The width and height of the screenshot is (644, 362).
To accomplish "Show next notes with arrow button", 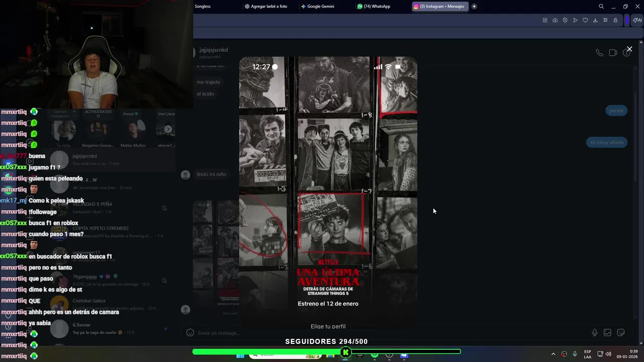I will pos(168,129).
